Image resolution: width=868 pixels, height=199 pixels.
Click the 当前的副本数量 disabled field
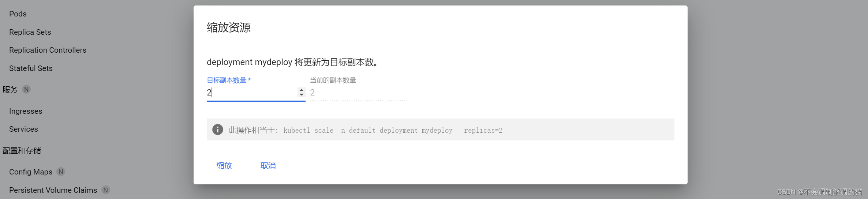coord(359,93)
